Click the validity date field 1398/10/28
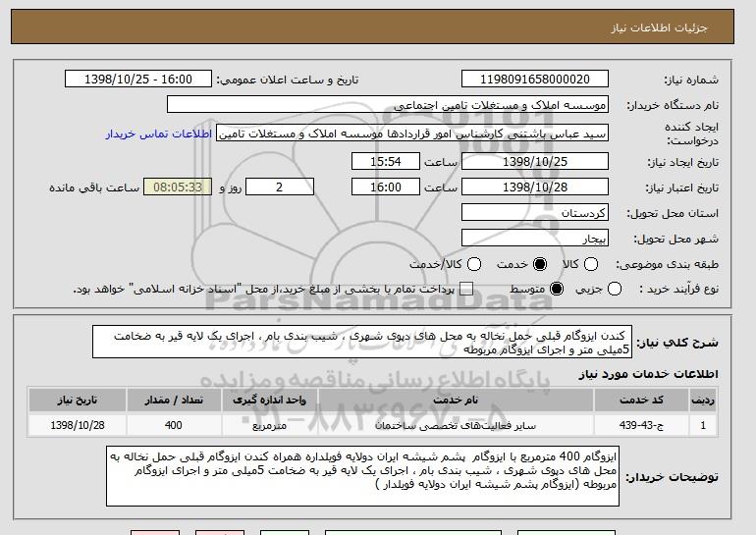 pos(535,187)
